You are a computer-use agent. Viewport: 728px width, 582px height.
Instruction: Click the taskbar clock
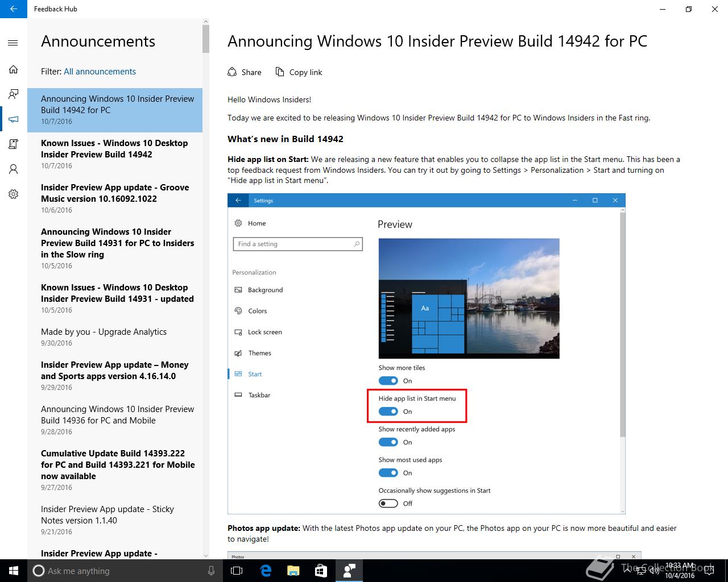[x=680, y=571]
